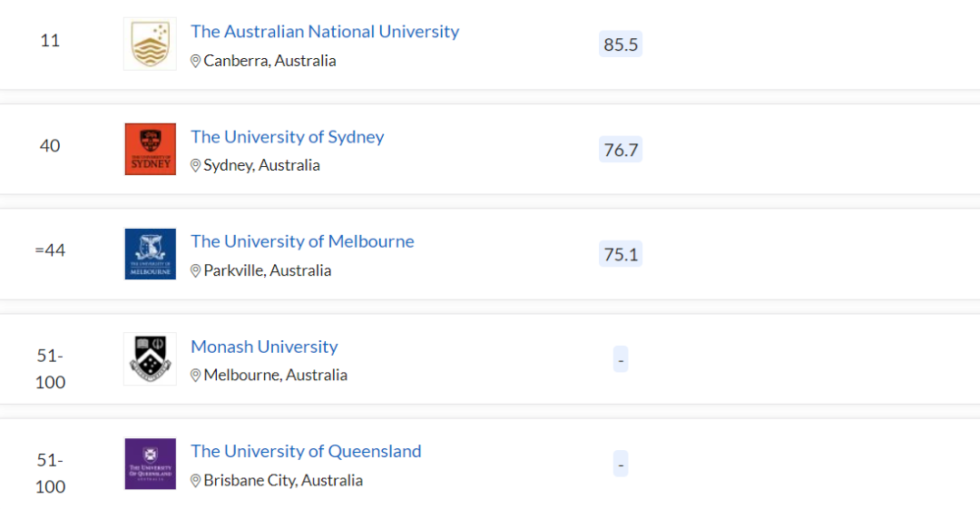Click the location pin beside Sydney, Australia
The width and height of the screenshot is (980, 509).
[195, 165]
